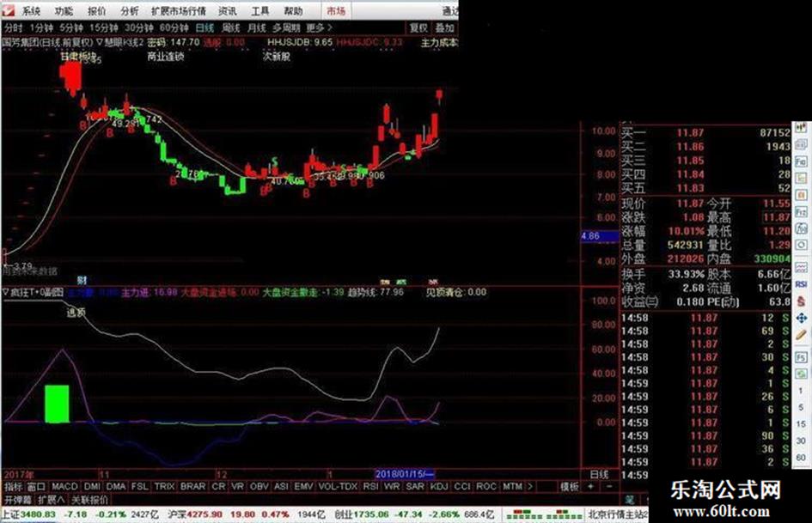Select the 月线 monthly period
This screenshot has width=812, height=523.
click(x=257, y=28)
